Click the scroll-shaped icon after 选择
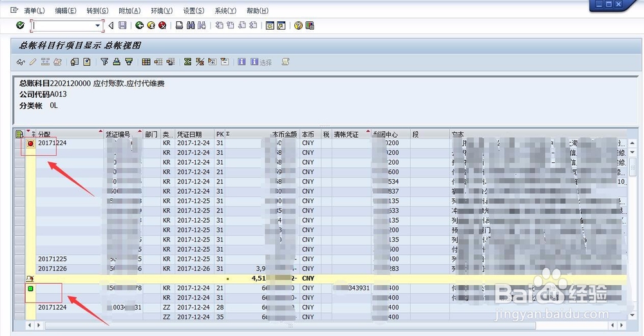 [x=285, y=62]
